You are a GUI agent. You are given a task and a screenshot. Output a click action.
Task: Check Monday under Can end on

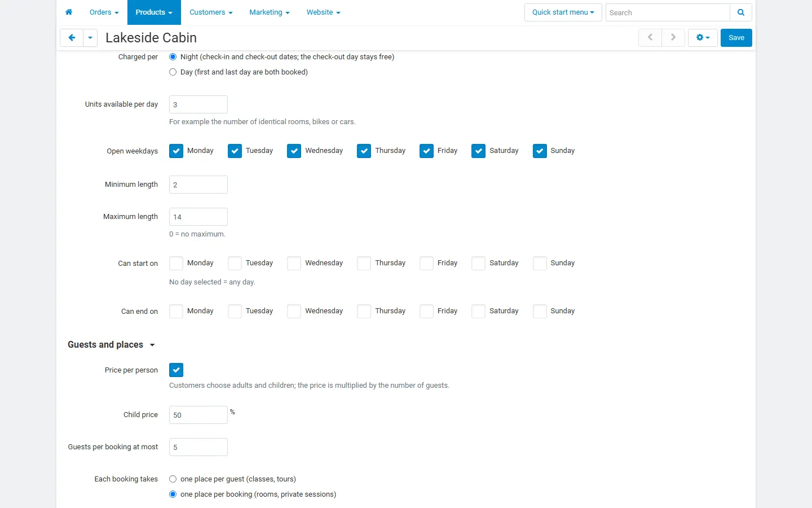[x=176, y=312]
